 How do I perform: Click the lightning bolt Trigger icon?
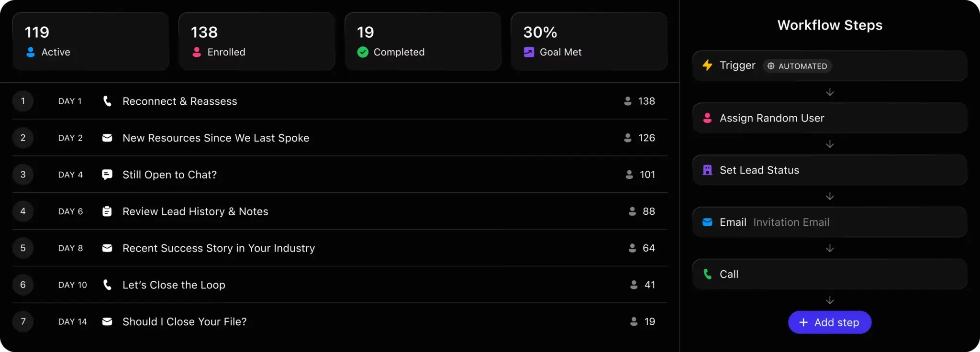[x=707, y=66]
